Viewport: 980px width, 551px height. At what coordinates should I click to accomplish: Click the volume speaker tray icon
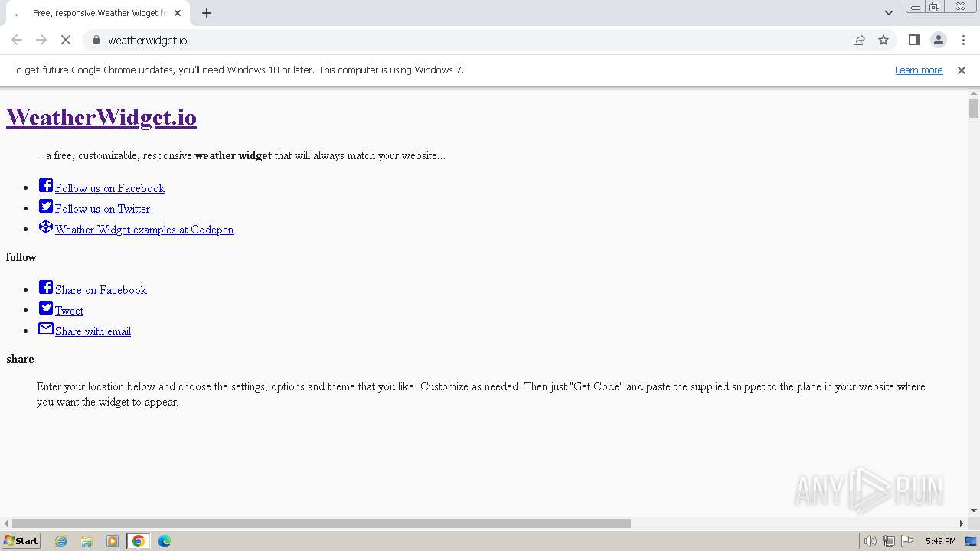pos(870,541)
